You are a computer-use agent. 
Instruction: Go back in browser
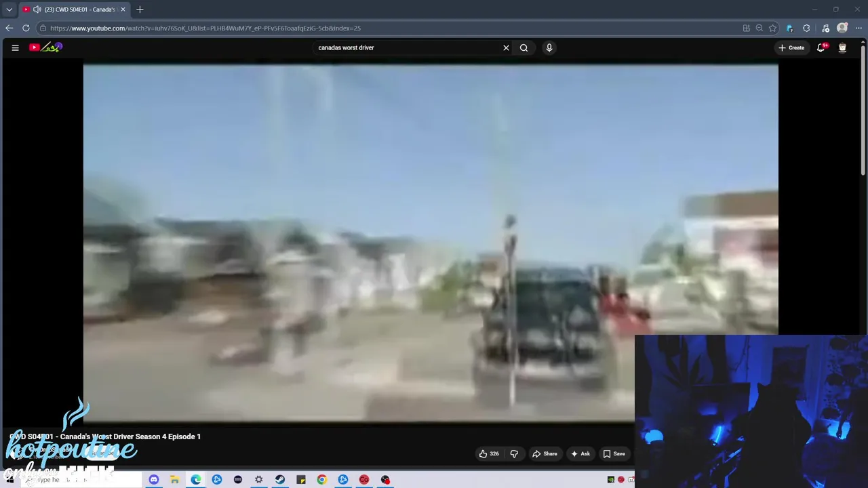(x=9, y=28)
